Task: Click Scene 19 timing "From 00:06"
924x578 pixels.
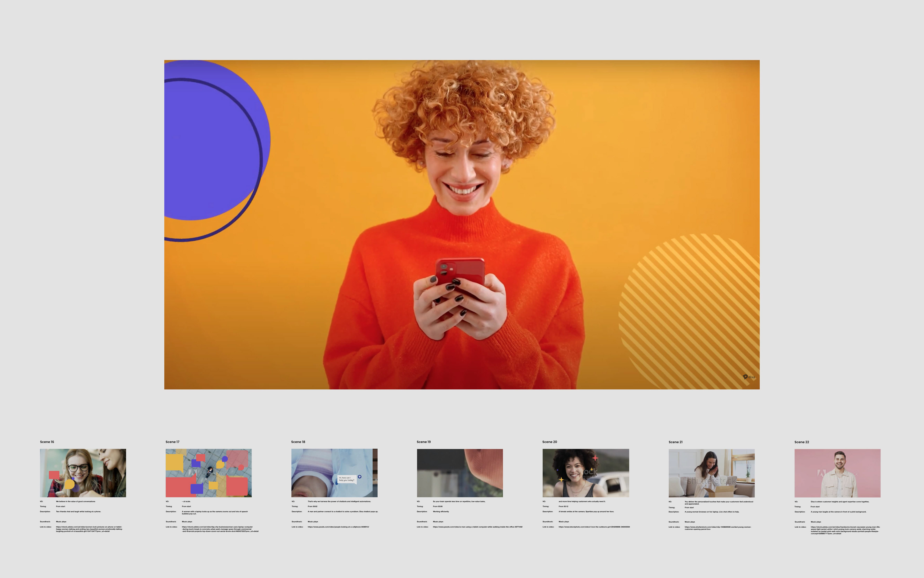Action: (x=437, y=506)
